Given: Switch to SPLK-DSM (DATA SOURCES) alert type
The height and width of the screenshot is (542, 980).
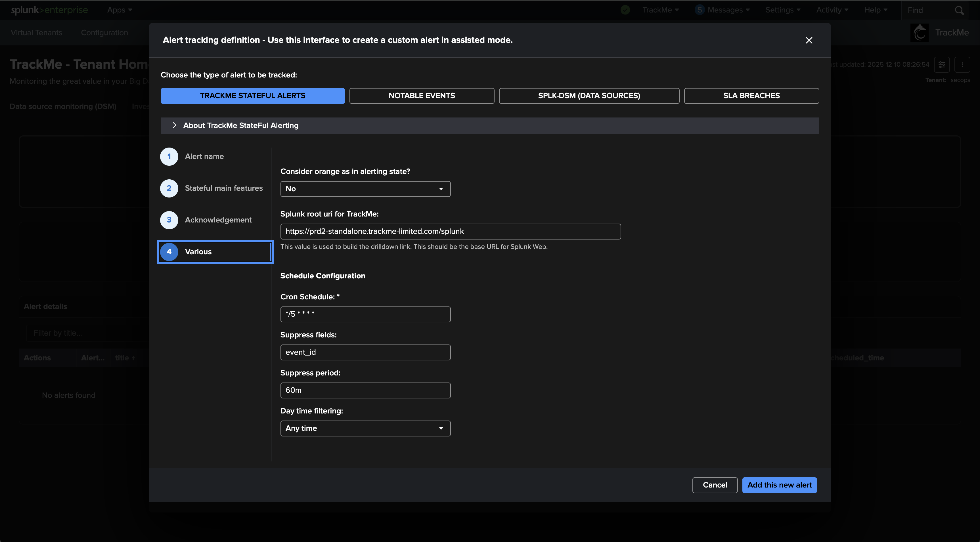Looking at the screenshot, I should (589, 96).
